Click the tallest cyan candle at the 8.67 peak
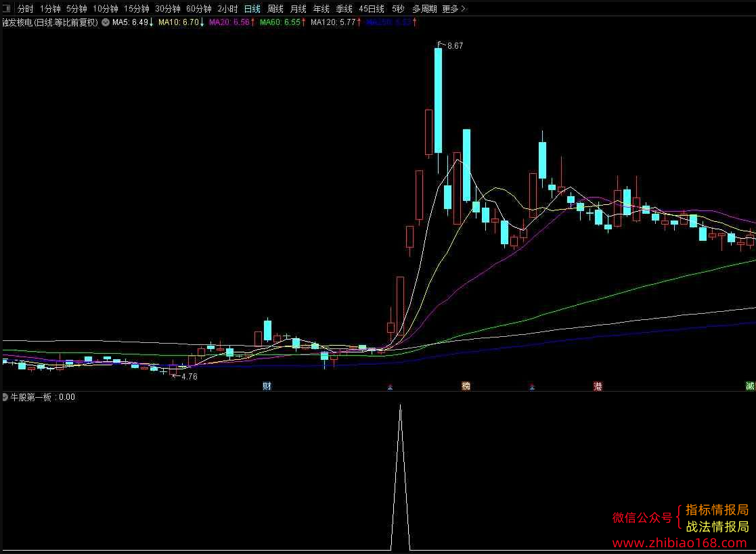Image resolution: width=756 pixels, height=554 pixels. [438, 101]
